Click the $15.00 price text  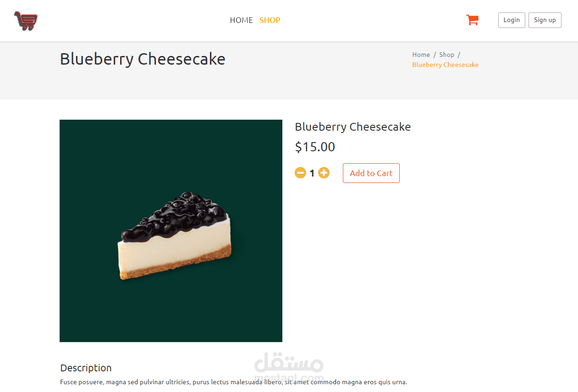(x=315, y=147)
